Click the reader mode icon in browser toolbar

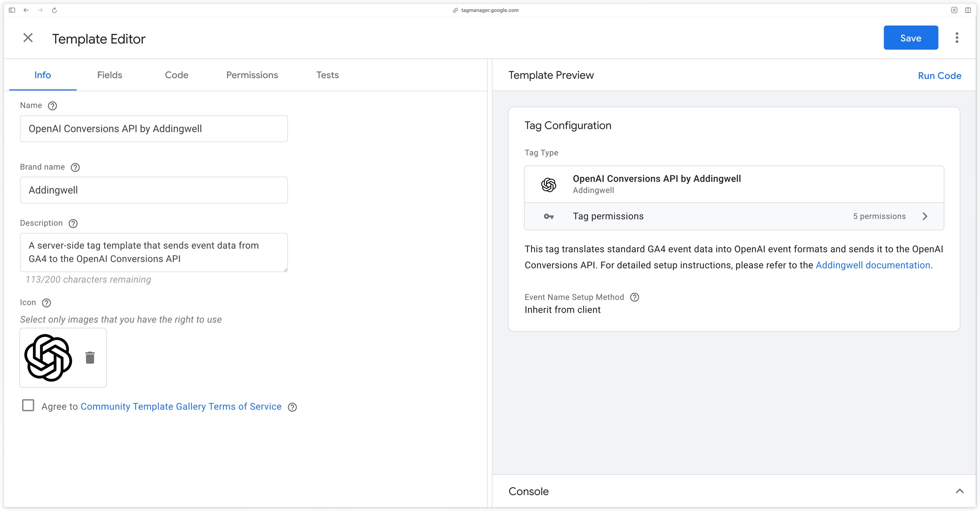954,10
